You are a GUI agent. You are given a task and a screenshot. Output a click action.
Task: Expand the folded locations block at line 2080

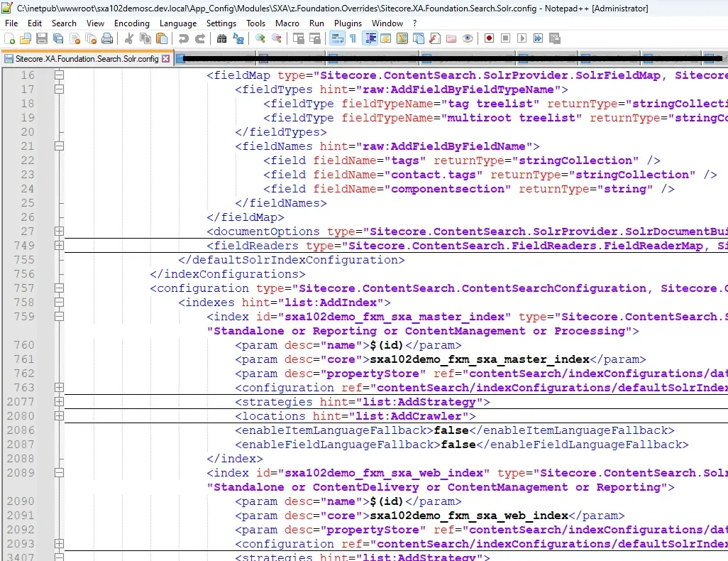click(59, 416)
